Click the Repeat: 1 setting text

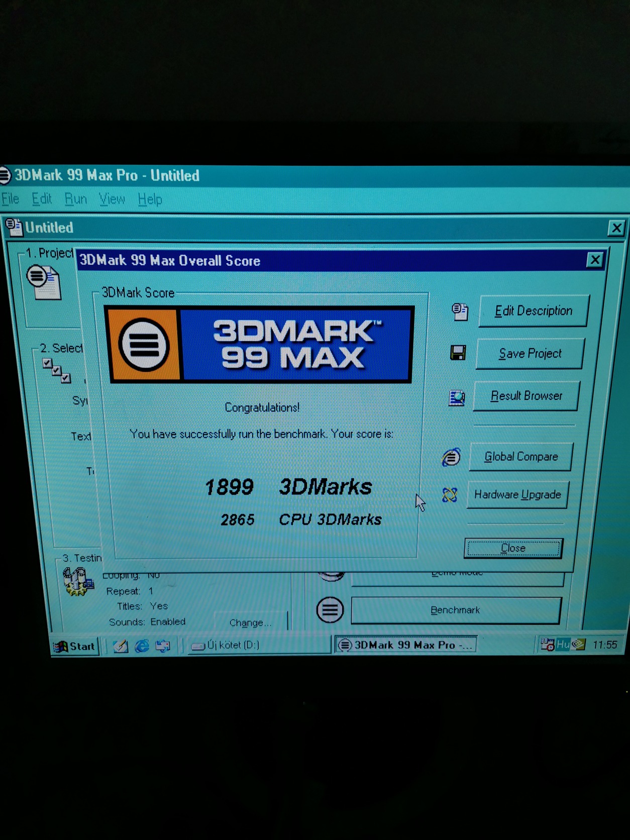(129, 591)
